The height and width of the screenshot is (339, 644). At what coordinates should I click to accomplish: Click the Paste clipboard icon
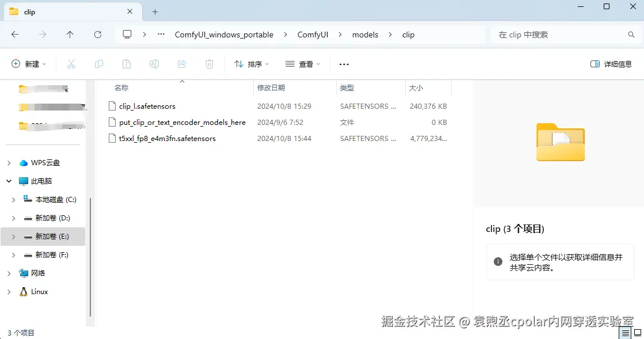coord(127,64)
